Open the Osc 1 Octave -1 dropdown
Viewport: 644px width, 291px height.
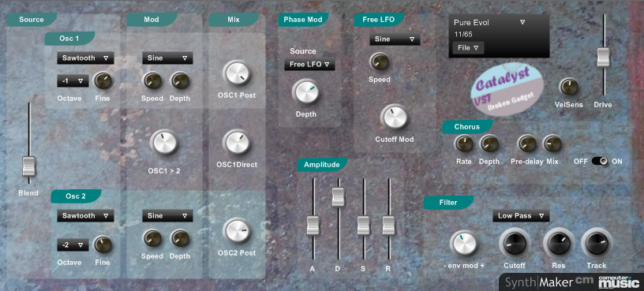tap(73, 81)
